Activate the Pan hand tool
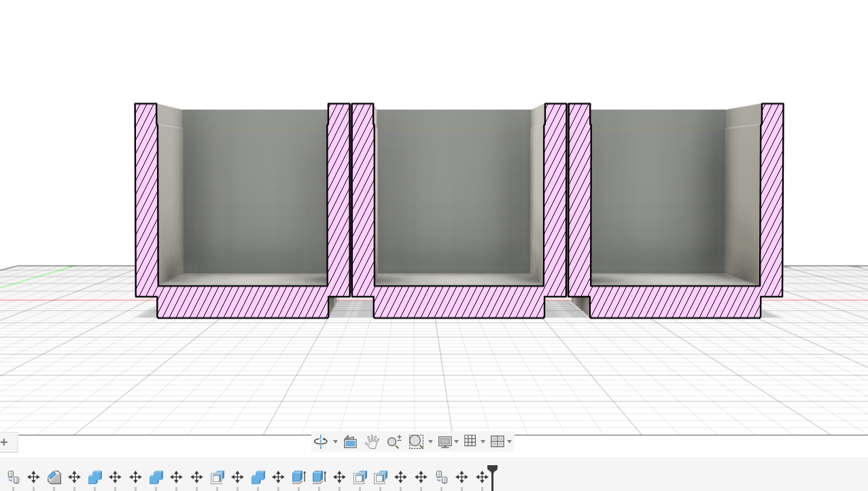 372,441
